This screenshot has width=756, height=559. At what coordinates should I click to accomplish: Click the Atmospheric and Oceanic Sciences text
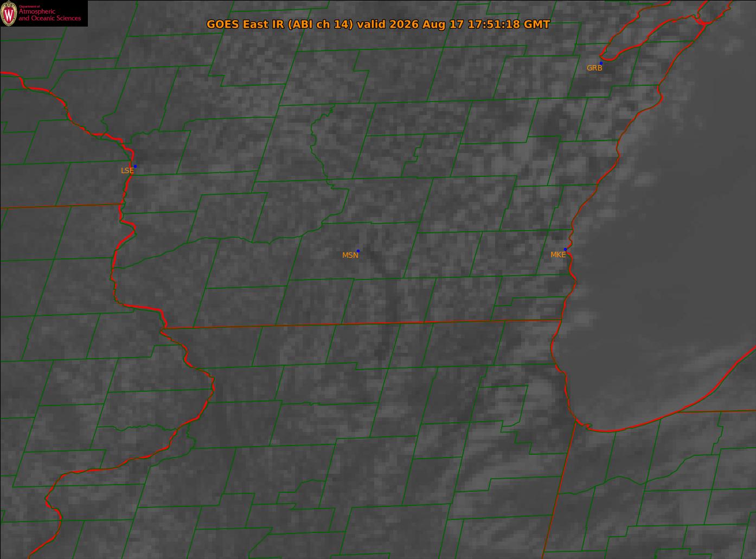point(50,15)
